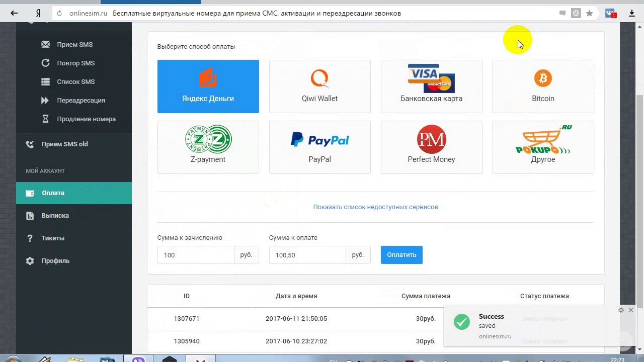Open Выписка in sidebar
Image resolution: width=644 pixels, height=362 pixels.
pos(55,215)
